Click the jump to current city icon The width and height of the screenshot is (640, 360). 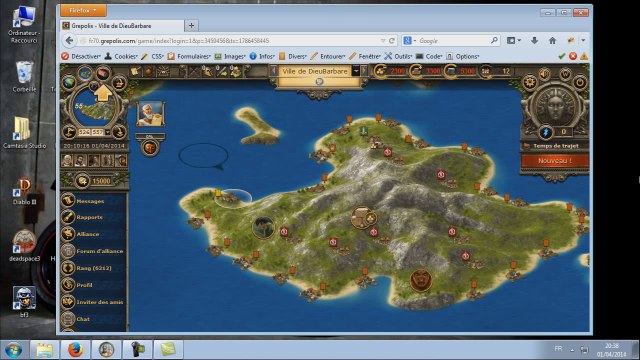119,83
